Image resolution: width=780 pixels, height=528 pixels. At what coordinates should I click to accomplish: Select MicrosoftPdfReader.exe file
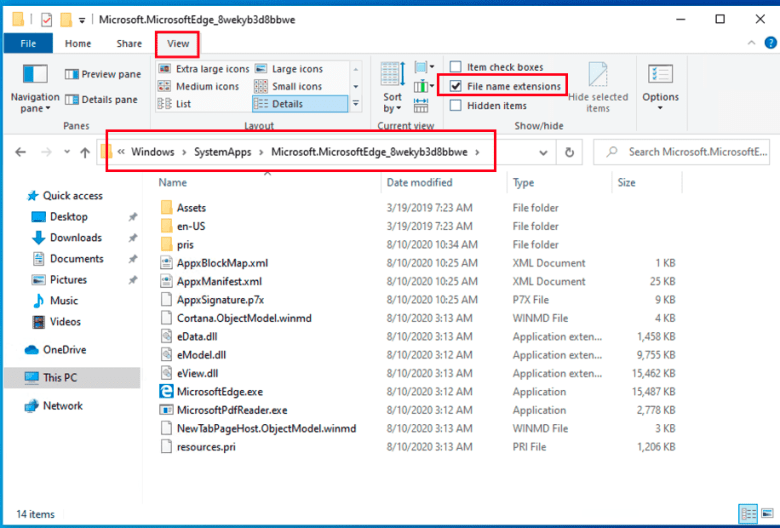232,410
